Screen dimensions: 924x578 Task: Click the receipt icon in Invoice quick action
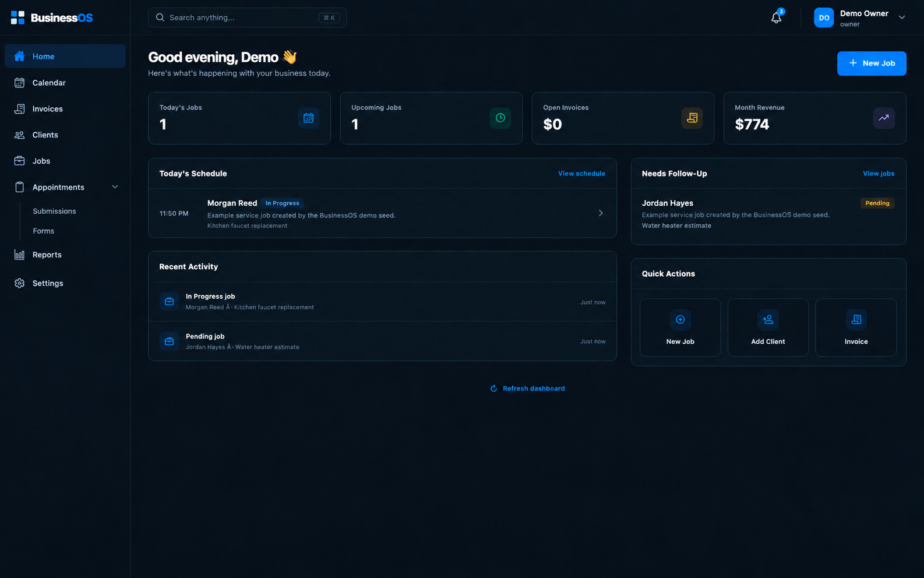point(856,319)
